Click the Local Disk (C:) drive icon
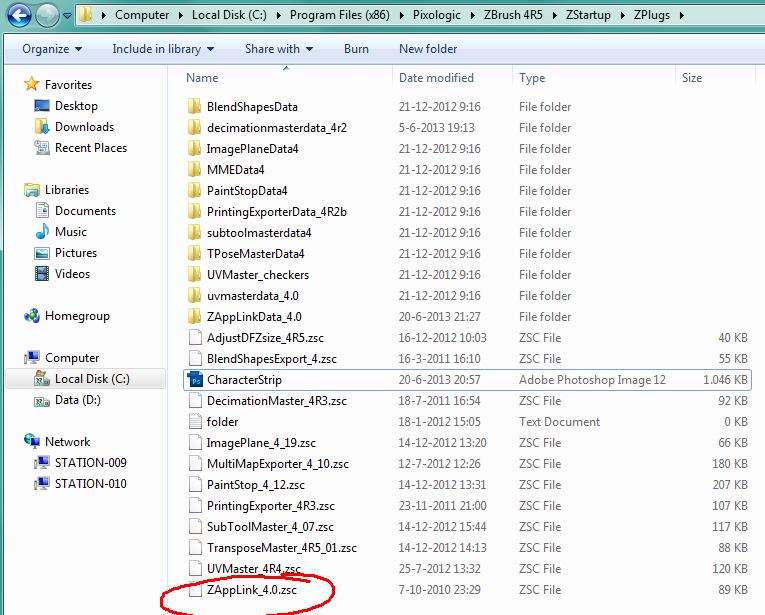The height and width of the screenshot is (615, 765). coord(42,379)
